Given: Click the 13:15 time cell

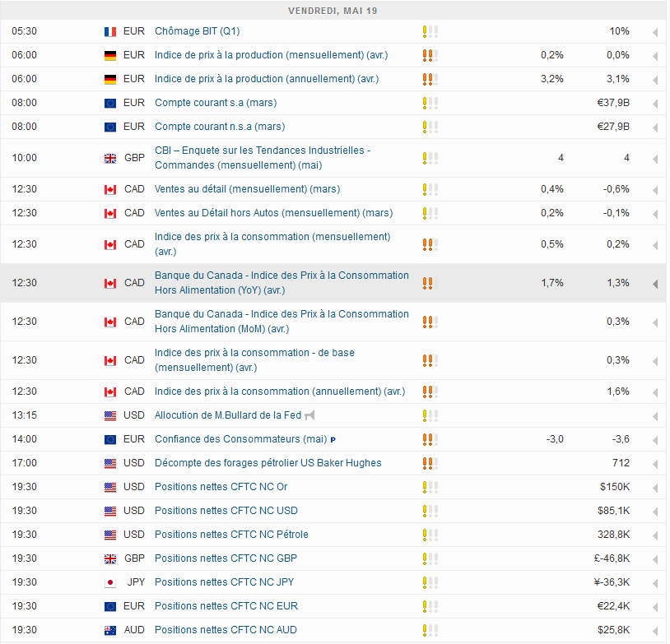Looking at the screenshot, I should tap(25, 415).
